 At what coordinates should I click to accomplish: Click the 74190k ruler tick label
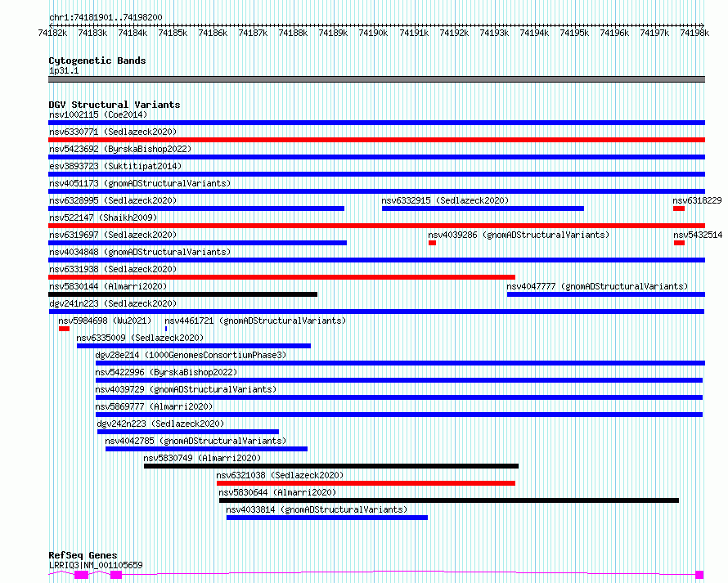[373, 33]
